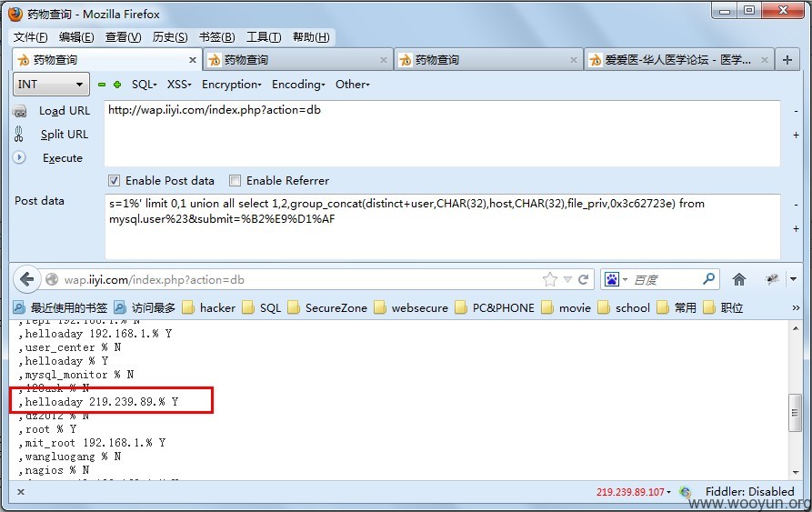Shrink URL box with the minus button
Image resolution: width=812 pixels, height=512 pixels.
[796, 111]
